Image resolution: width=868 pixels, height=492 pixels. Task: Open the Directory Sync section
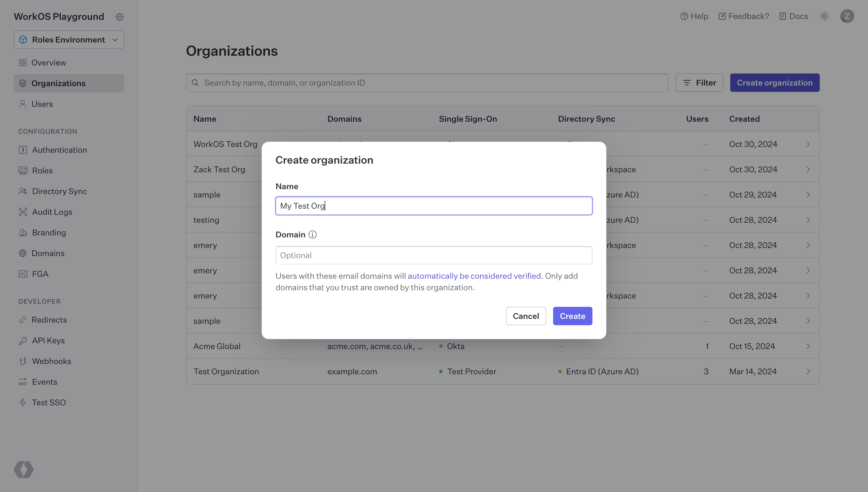59,191
